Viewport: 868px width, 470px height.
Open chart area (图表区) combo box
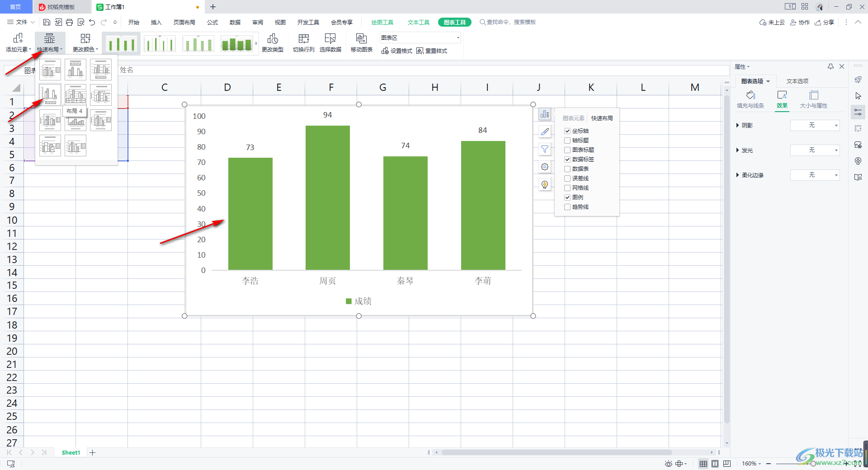[x=420, y=38]
